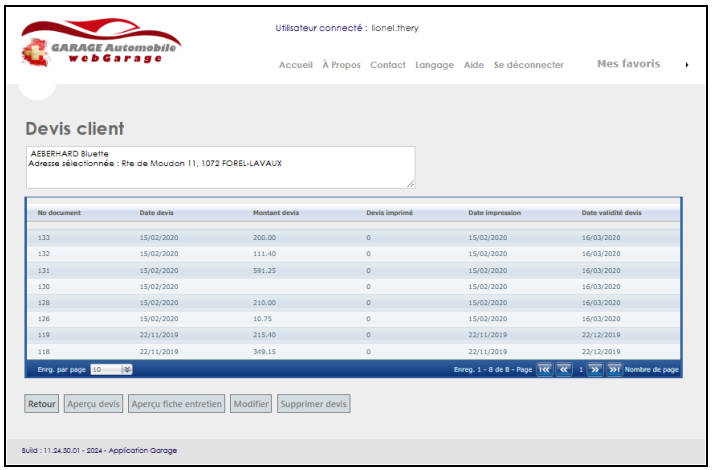Jump to last page of results
Image resolution: width=712 pixels, height=470 pixels.
click(614, 369)
